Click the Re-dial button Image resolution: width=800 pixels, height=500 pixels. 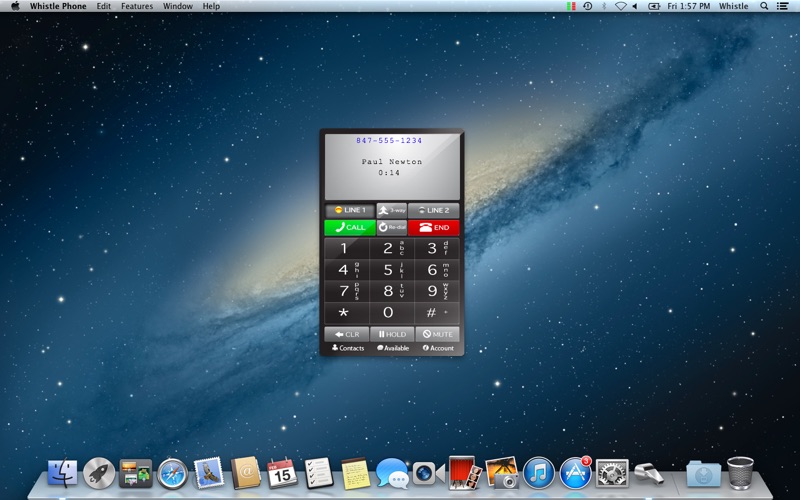(391, 227)
